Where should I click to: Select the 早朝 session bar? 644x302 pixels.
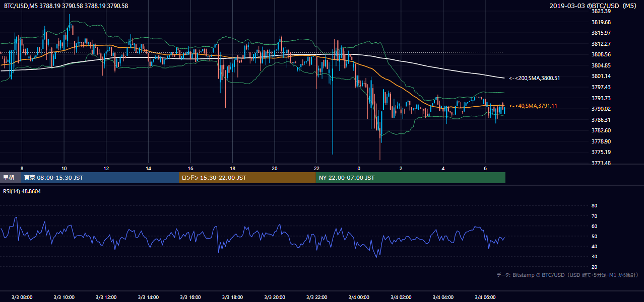tap(10, 178)
